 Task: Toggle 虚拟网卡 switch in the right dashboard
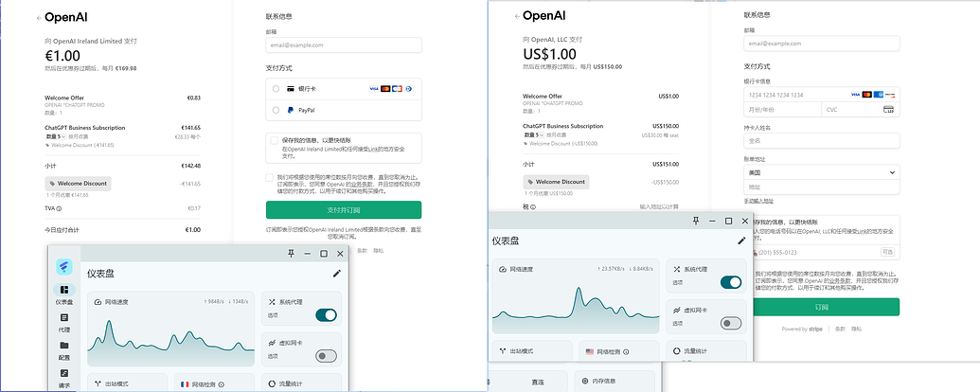(731, 323)
